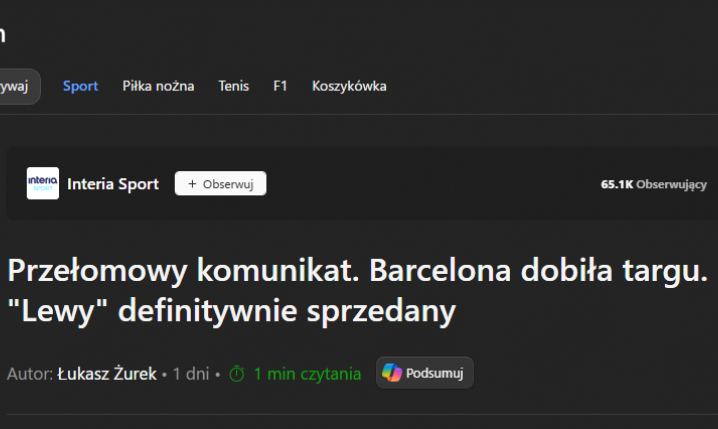718x429 pixels.
Task: Select the Tenis tab
Action: pyautogui.click(x=234, y=86)
